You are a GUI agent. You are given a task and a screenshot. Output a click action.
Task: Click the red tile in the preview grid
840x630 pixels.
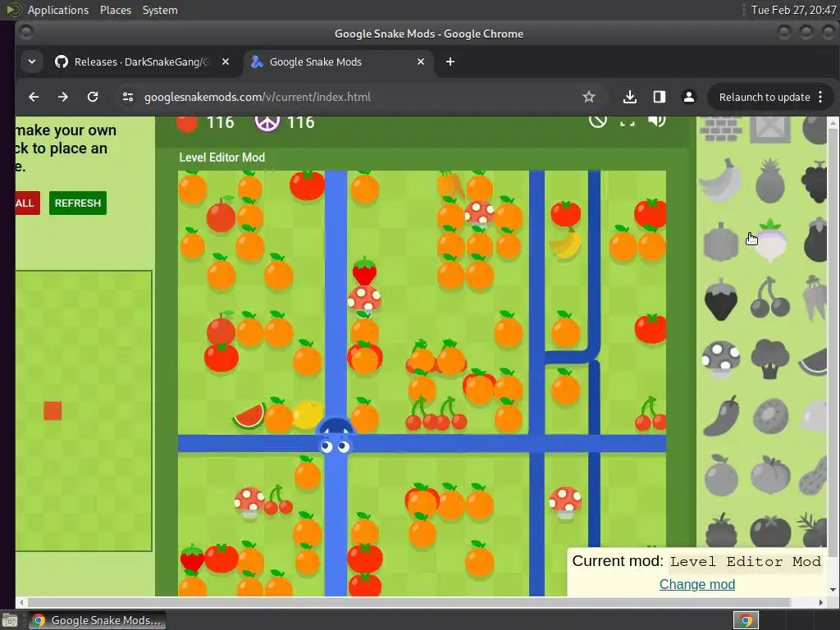pyautogui.click(x=52, y=411)
